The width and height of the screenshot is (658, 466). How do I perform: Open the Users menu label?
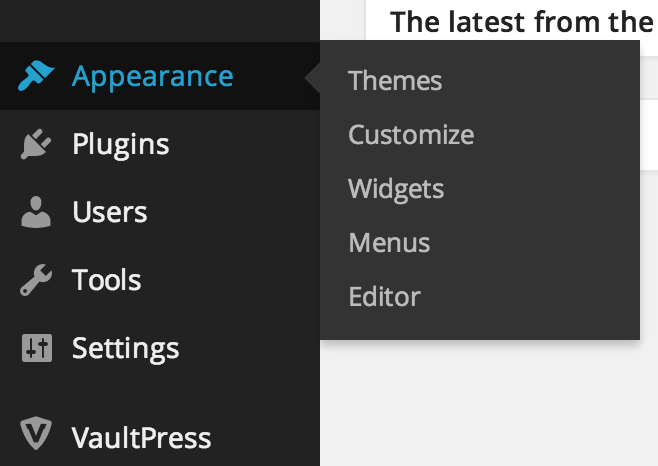(110, 212)
